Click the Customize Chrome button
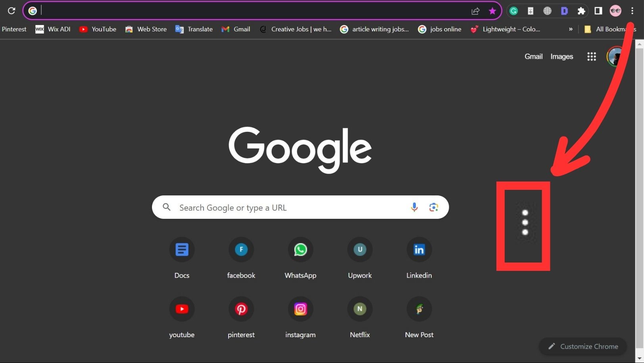 tap(583, 346)
